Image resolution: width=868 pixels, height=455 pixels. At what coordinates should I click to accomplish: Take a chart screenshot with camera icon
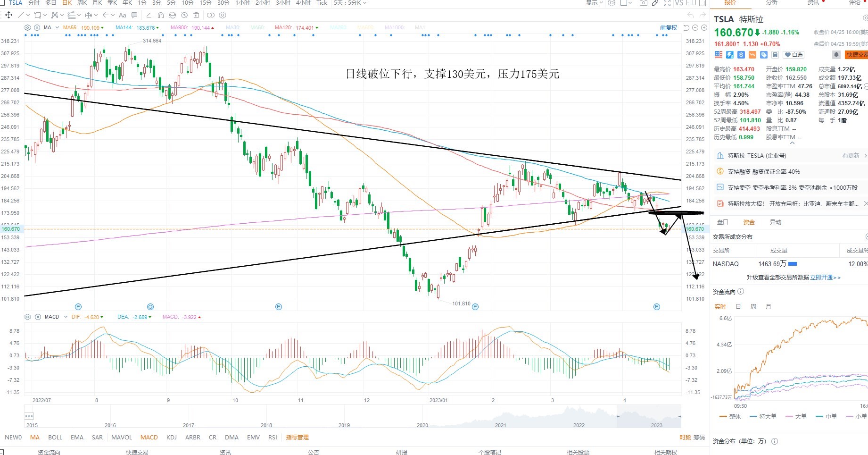[x=643, y=3]
